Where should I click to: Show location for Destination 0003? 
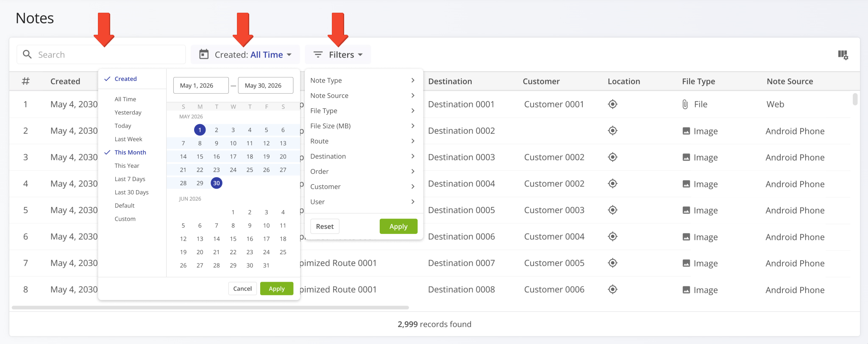pyautogui.click(x=612, y=157)
